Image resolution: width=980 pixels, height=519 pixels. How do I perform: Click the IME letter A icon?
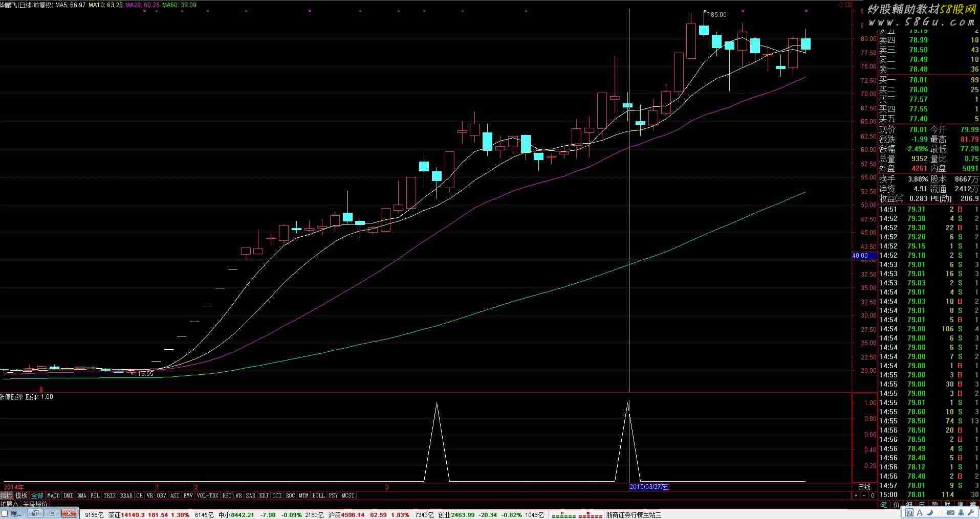click(x=920, y=512)
